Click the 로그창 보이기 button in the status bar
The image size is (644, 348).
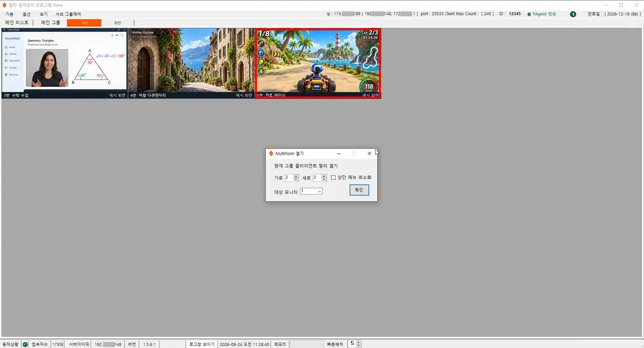click(x=202, y=344)
